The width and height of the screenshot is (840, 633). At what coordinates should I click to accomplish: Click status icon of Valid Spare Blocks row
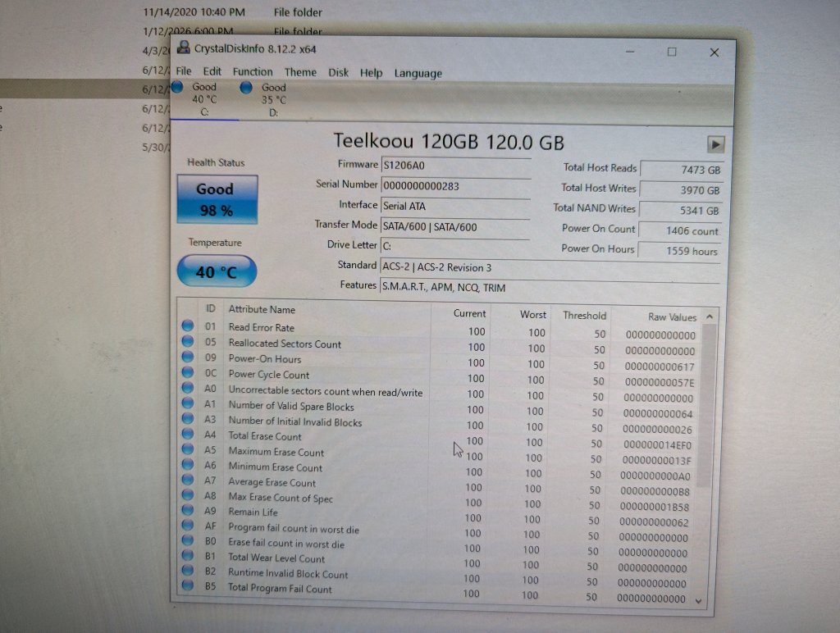tap(188, 403)
